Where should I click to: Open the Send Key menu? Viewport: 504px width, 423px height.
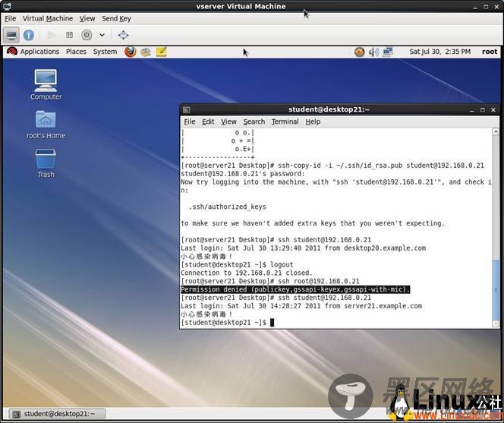point(116,19)
